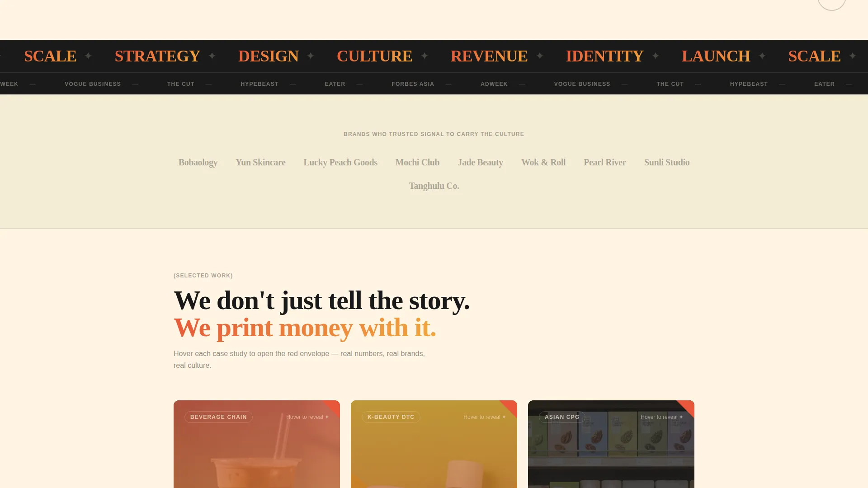The image size is (868, 488).
Task: Click the partial circle button at top right
Action: (x=832, y=5)
